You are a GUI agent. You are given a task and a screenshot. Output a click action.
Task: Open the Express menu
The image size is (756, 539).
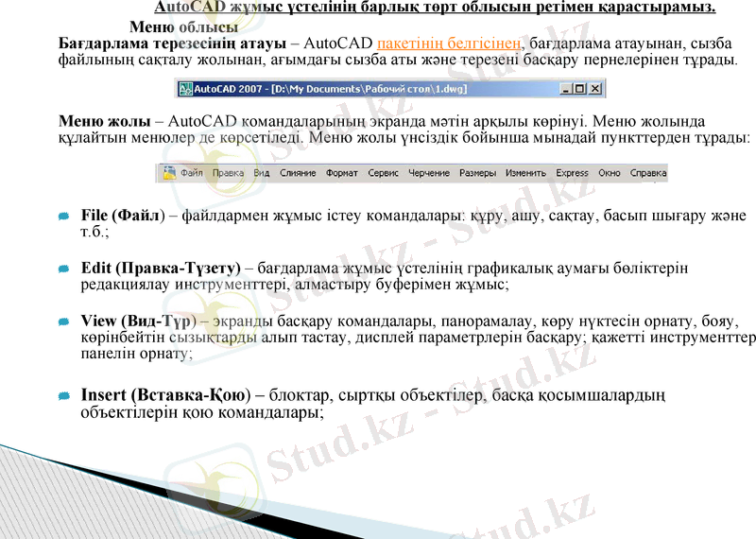[572, 173]
